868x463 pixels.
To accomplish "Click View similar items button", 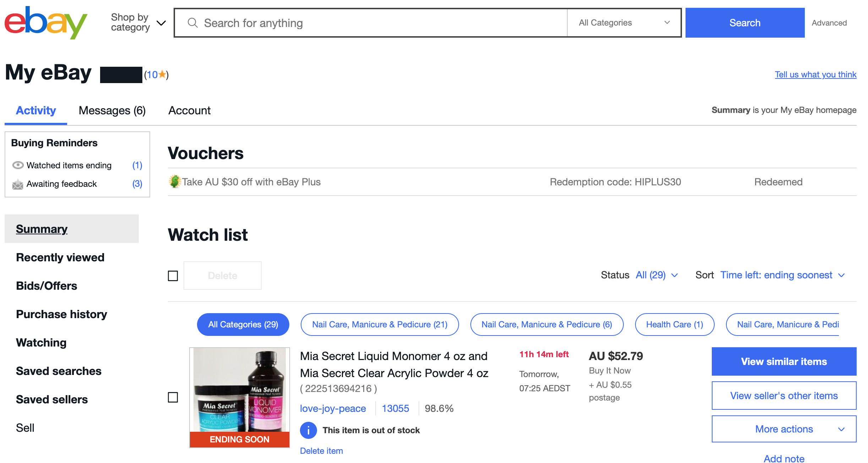I will click(784, 361).
